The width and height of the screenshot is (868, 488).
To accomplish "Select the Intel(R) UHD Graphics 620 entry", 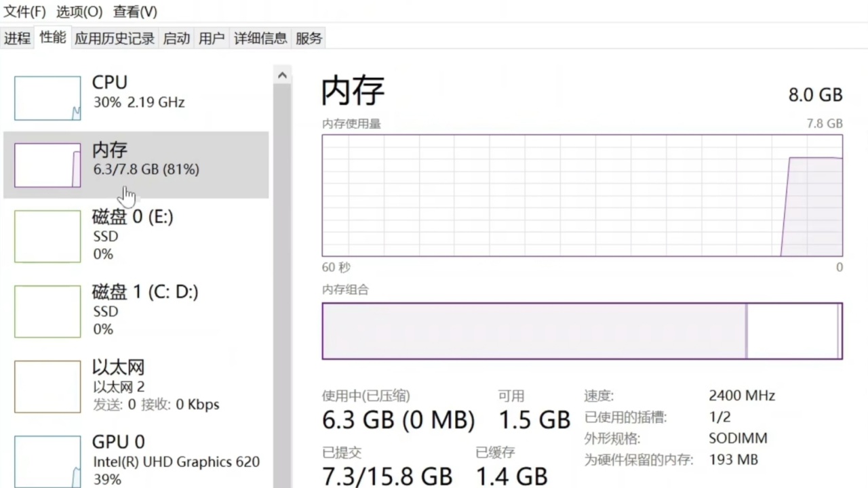I will point(176,462).
